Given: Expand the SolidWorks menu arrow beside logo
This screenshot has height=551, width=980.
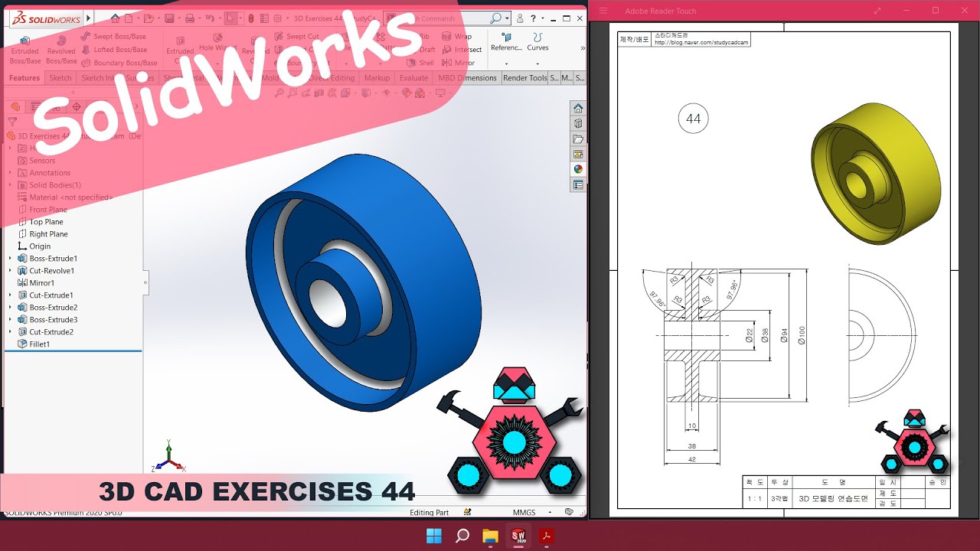Looking at the screenshot, I should (x=89, y=18).
